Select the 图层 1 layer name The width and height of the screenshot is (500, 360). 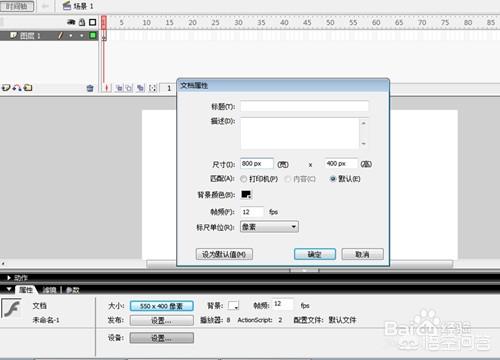pos(30,36)
